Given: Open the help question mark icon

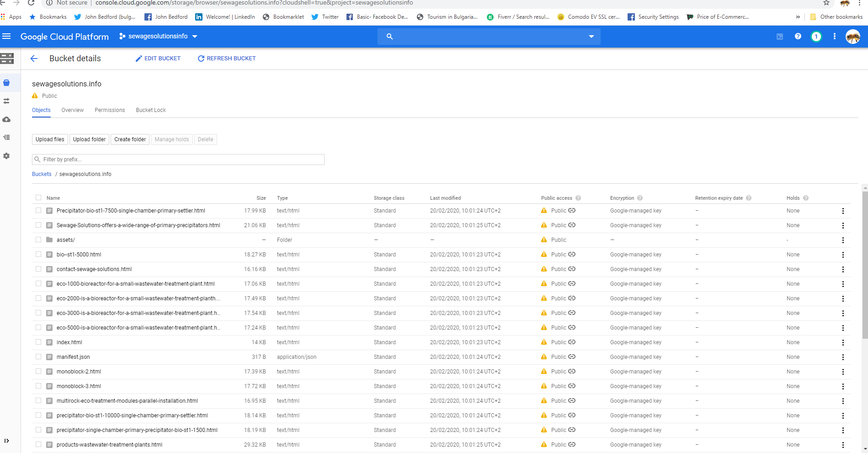Looking at the screenshot, I should click(798, 37).
